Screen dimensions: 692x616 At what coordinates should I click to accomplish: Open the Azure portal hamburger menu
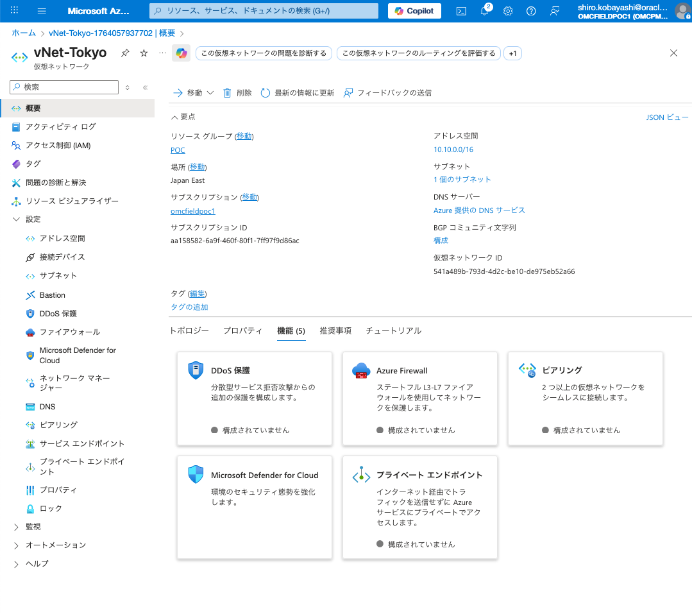42,11
